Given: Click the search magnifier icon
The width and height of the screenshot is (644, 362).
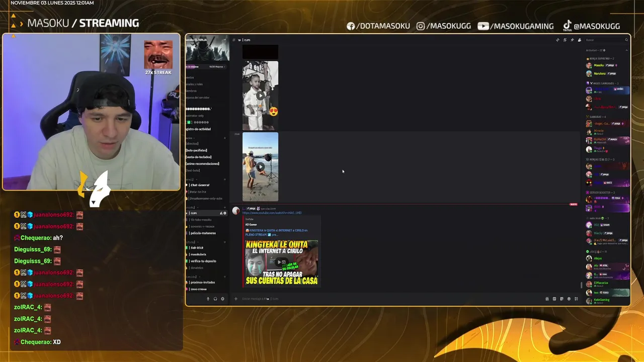Looking at the screenshot, I should pos(626,40).
